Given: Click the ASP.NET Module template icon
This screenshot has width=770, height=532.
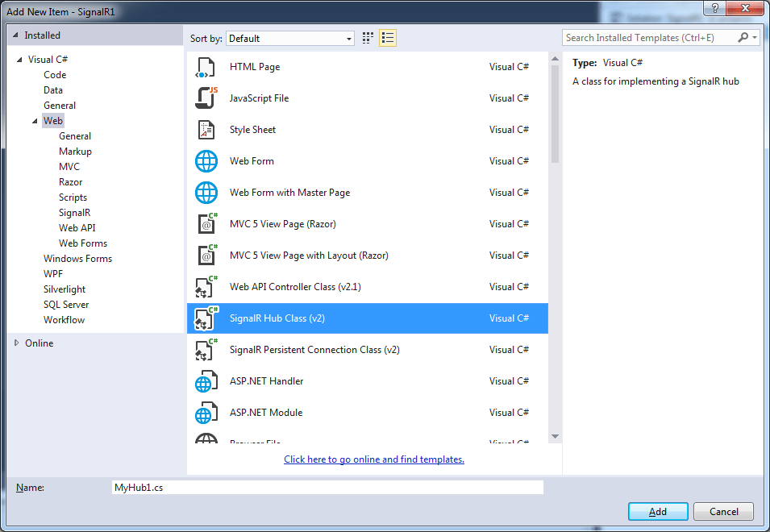Looking at the screenshot, I should pyautogui.click(x=206, y=412).
